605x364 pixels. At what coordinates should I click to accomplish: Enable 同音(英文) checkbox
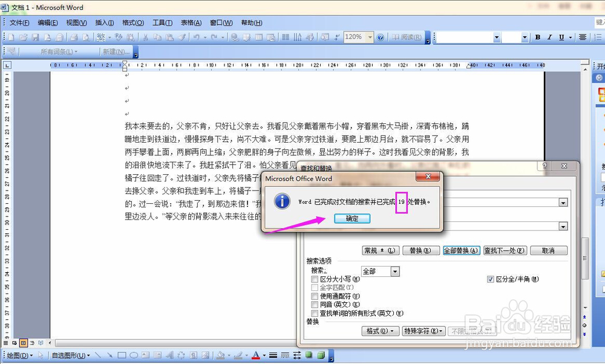pos(315,305)
